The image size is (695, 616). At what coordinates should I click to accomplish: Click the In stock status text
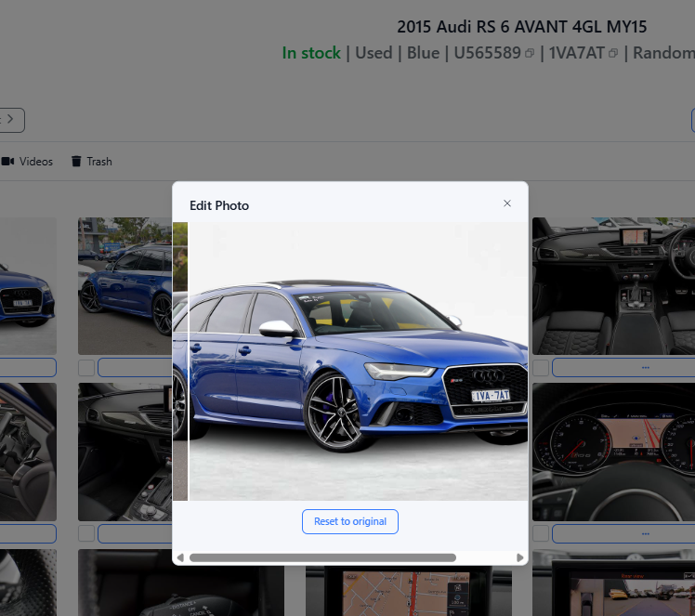[311, 53]
